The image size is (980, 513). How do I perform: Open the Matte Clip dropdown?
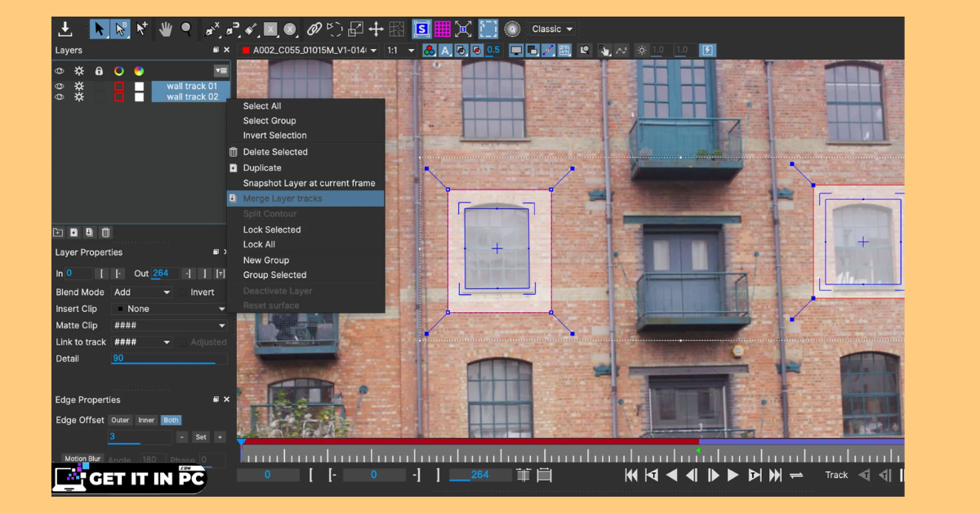169,325
